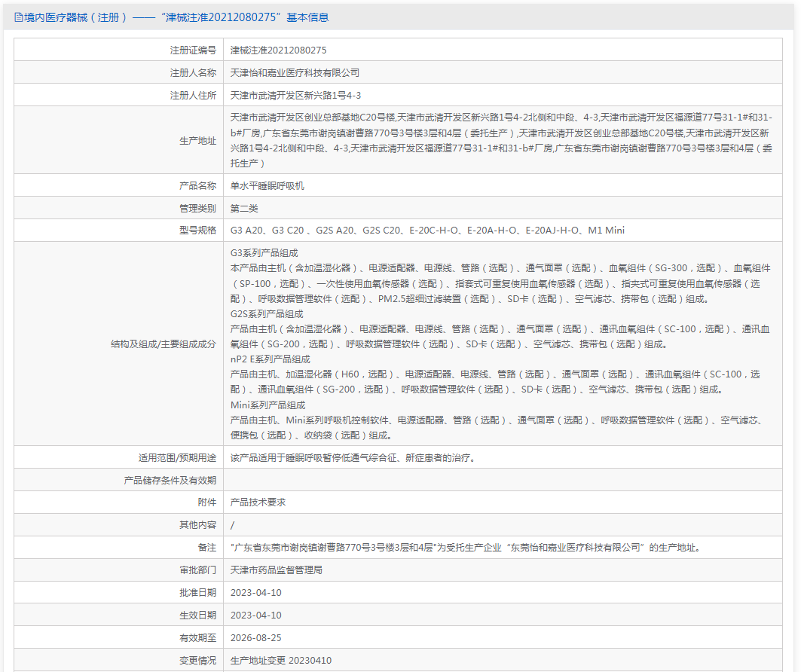Viewport: 801px width, 672px height.
Task: Select change record 生产地址变更 20230410
Action: point(281,660)
